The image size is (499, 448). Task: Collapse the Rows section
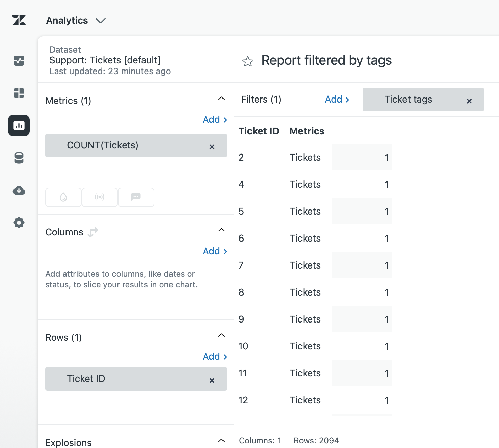(x=221, y=335)
